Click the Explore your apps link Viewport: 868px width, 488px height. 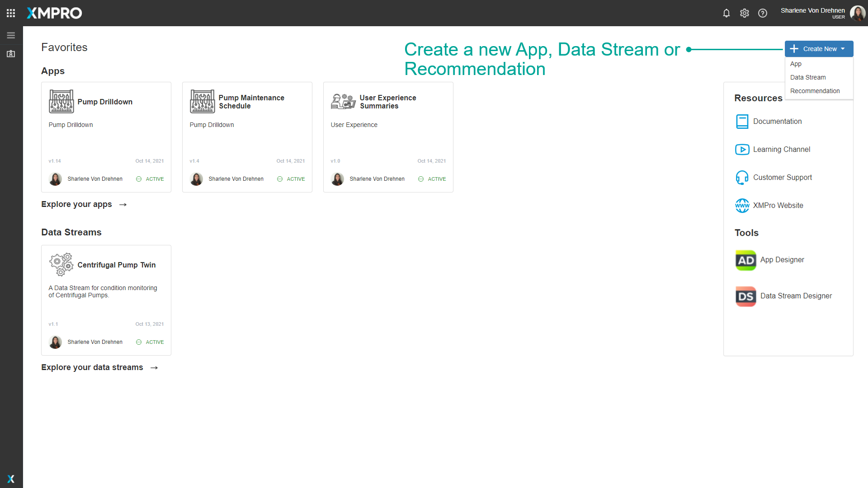tap(76, 204)
